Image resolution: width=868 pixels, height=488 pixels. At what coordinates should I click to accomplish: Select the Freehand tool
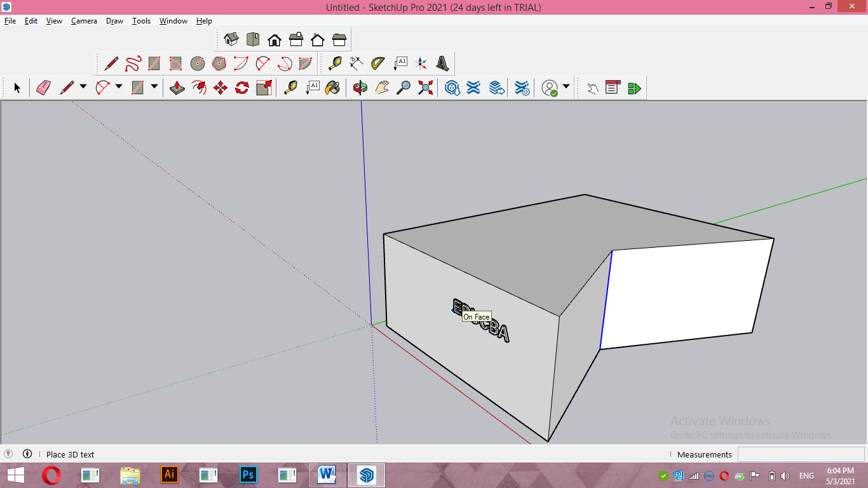coord(133,64)
